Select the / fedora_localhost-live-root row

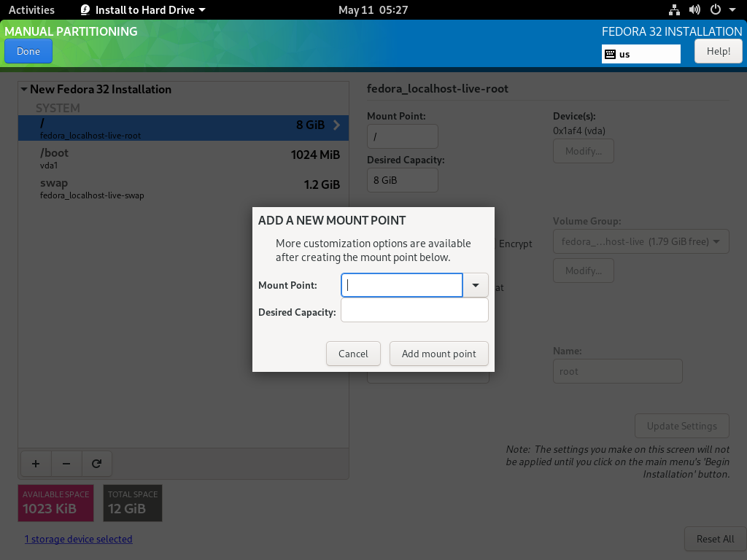183,128
